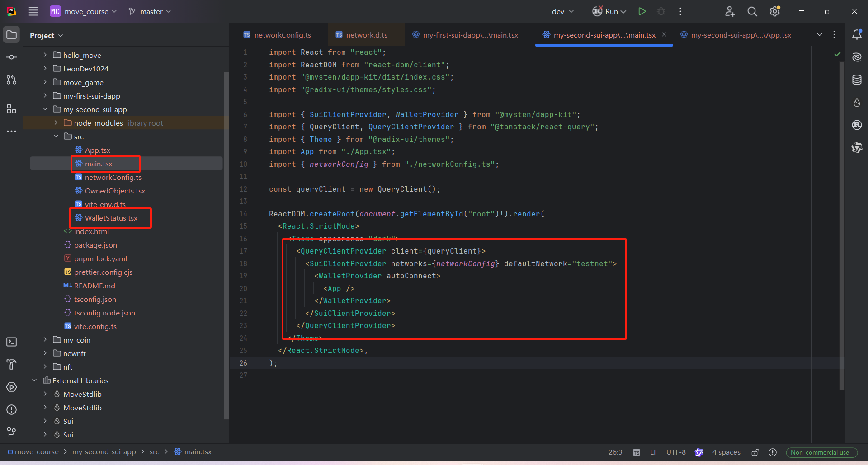Switch to my-second-sui-app App.tsx tab

(737, 35)
